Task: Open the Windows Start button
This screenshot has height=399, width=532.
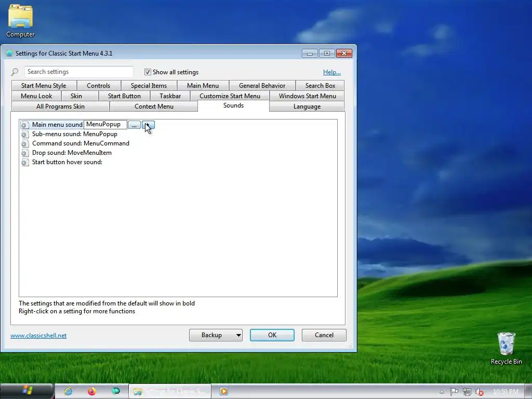Action: coord(27,391)
